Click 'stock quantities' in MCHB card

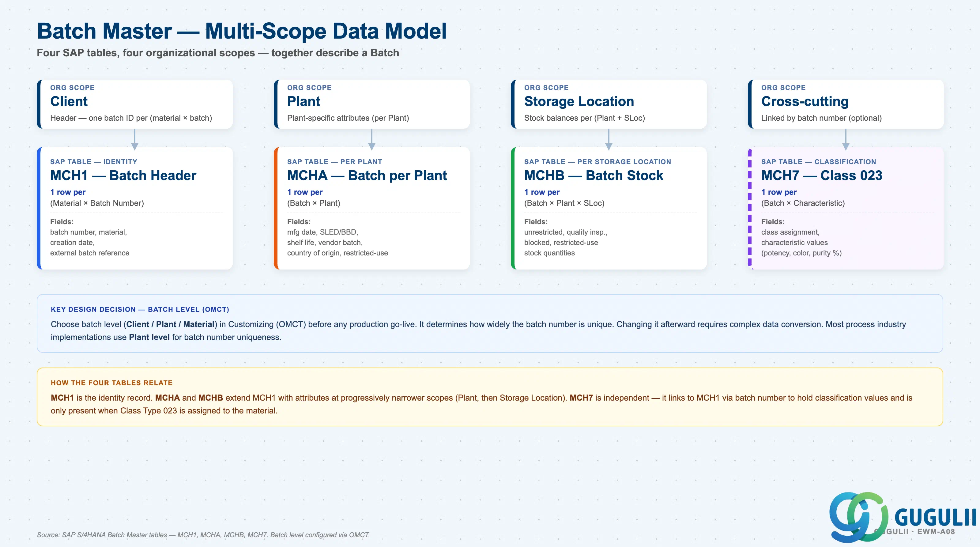[x=549, y=253]
